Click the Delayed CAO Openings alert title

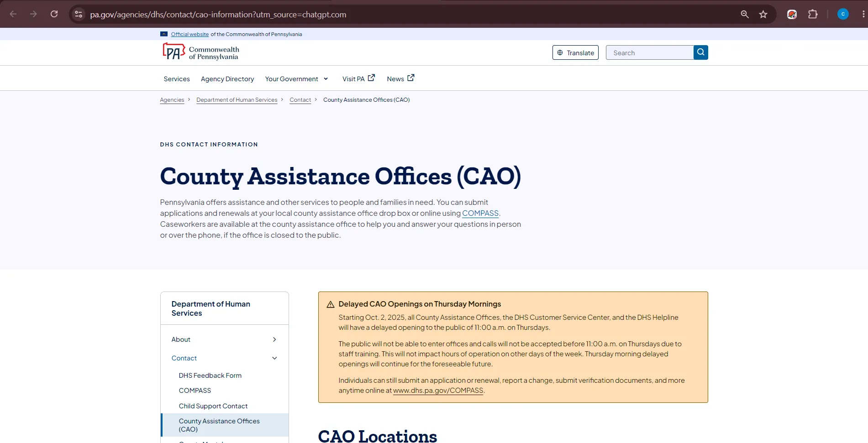coord(420,304)
